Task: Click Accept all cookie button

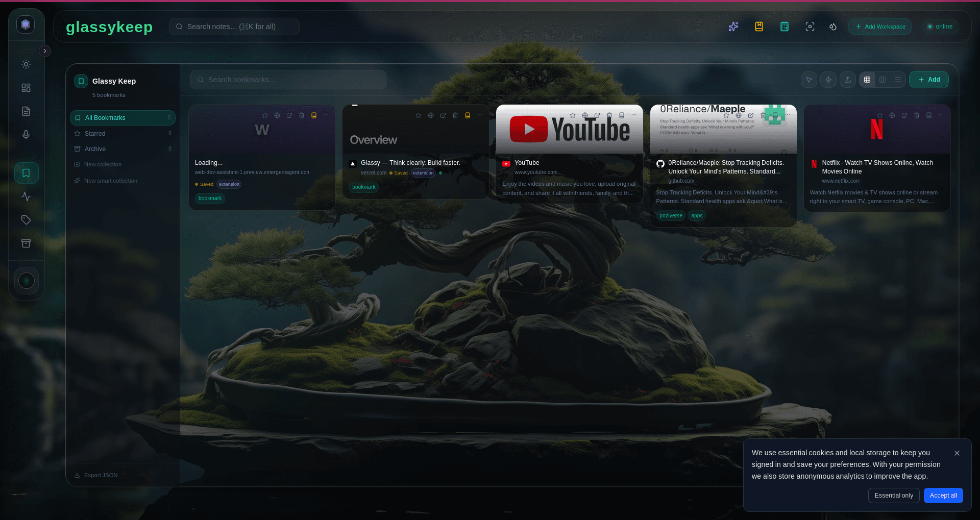Action: click(943, 496)
